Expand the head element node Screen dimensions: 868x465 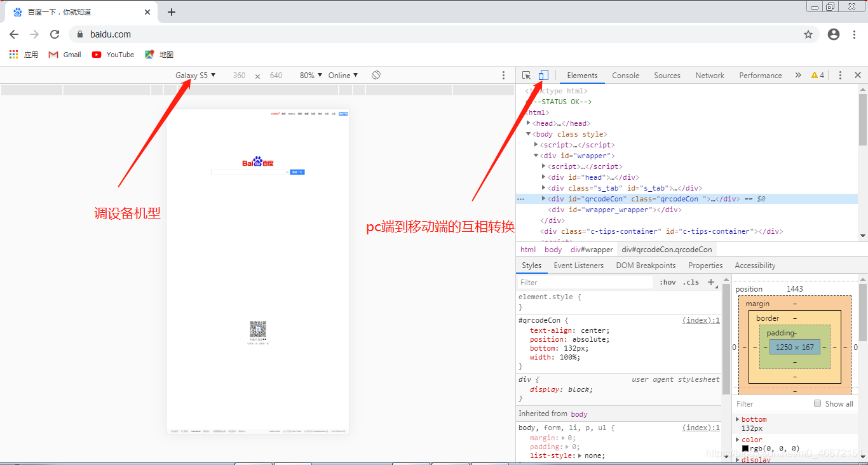(529, 123)
